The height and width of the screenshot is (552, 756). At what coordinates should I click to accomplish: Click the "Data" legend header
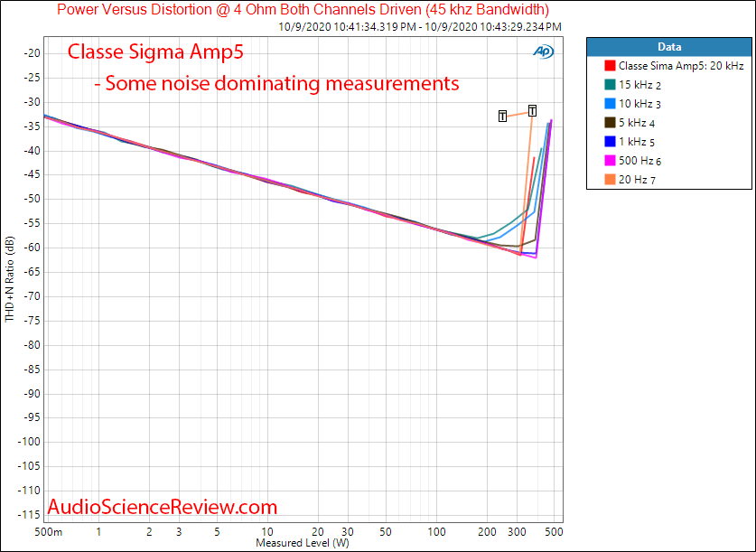pos(669,47)
